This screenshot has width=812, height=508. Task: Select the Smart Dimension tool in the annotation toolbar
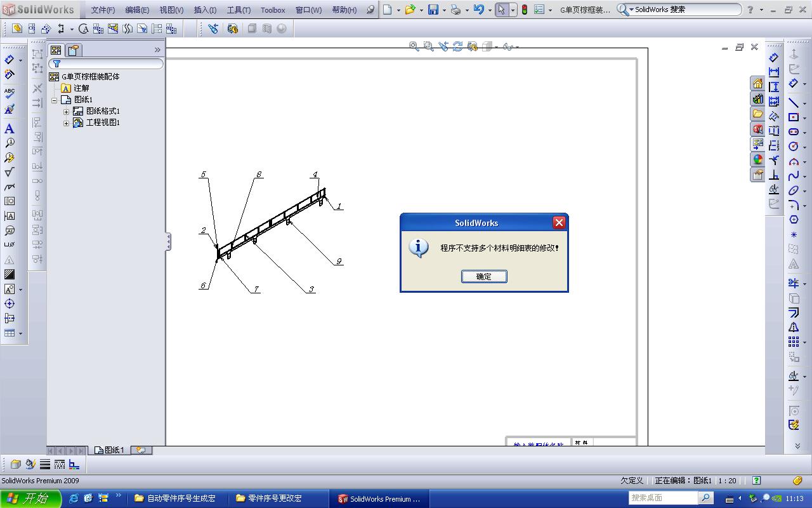(x=10, y=60)
